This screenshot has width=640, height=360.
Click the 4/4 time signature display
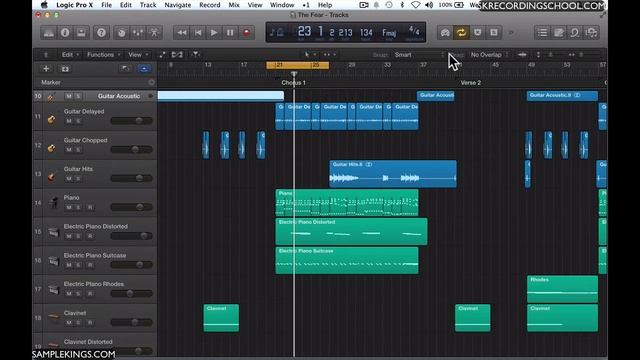414,31
